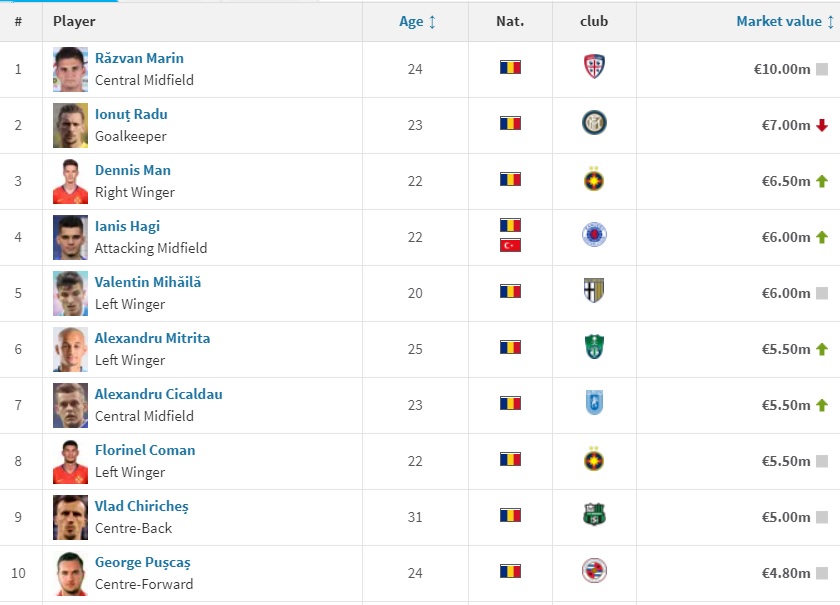Click the Turkey flag in Ianis Hagi row
The image size is (840, 605).
tap(510, 245)
